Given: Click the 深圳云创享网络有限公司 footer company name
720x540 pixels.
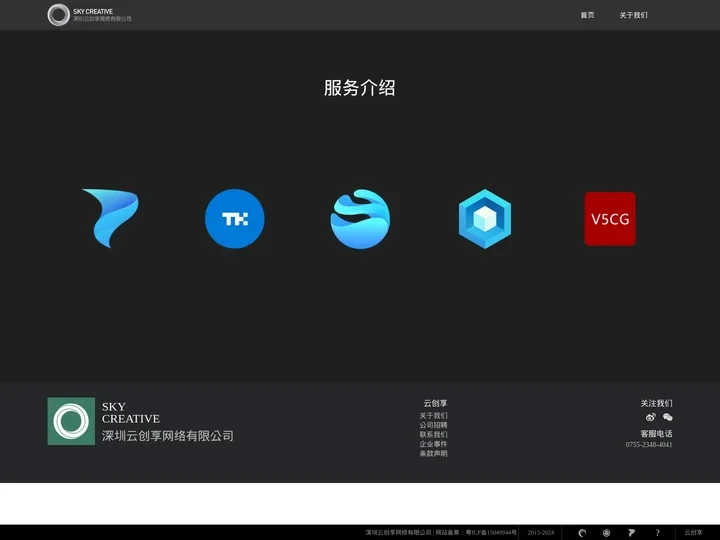Looking at the screenshot, I should click(168, 436).
